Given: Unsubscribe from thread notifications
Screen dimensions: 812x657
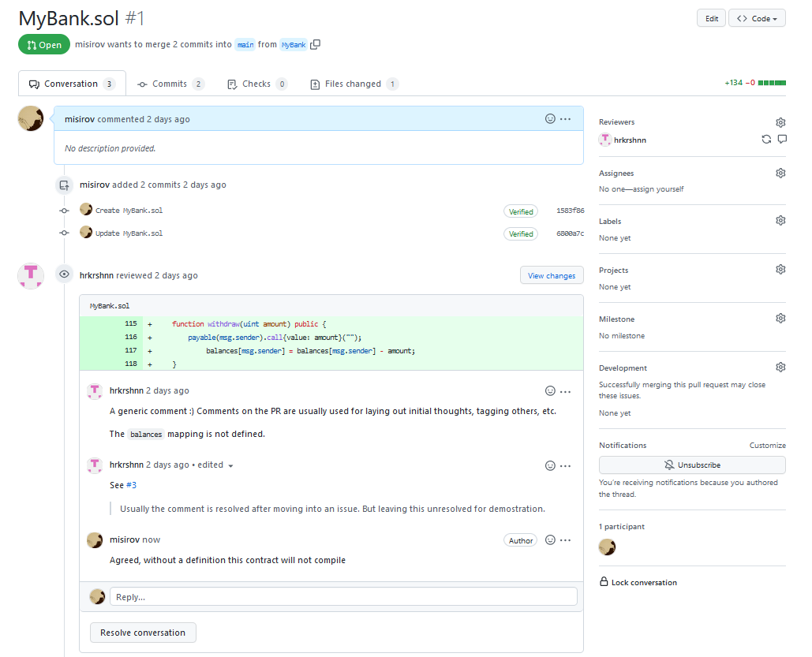Looking at the screenshot, I should [692, 465].
